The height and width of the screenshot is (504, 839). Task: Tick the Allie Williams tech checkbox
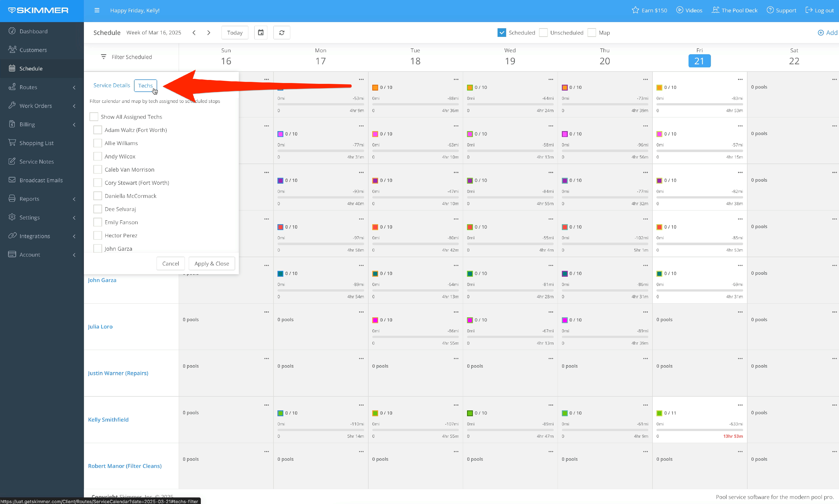click(98, 143)
